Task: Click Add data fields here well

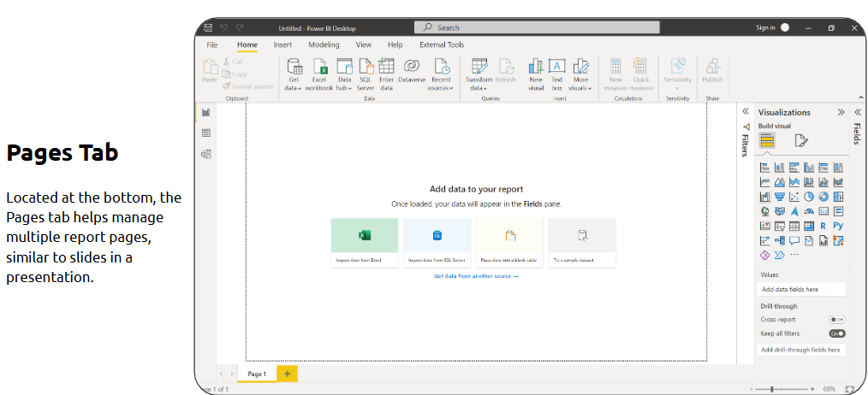Action: pos(801,289)
